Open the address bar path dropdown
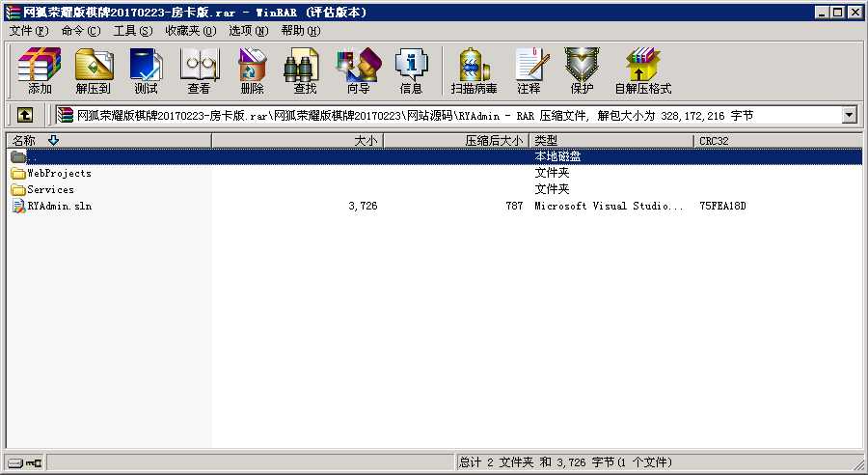The height and width of the screenshot is (475, 868). pyautogui.click(x=849, y=115)
